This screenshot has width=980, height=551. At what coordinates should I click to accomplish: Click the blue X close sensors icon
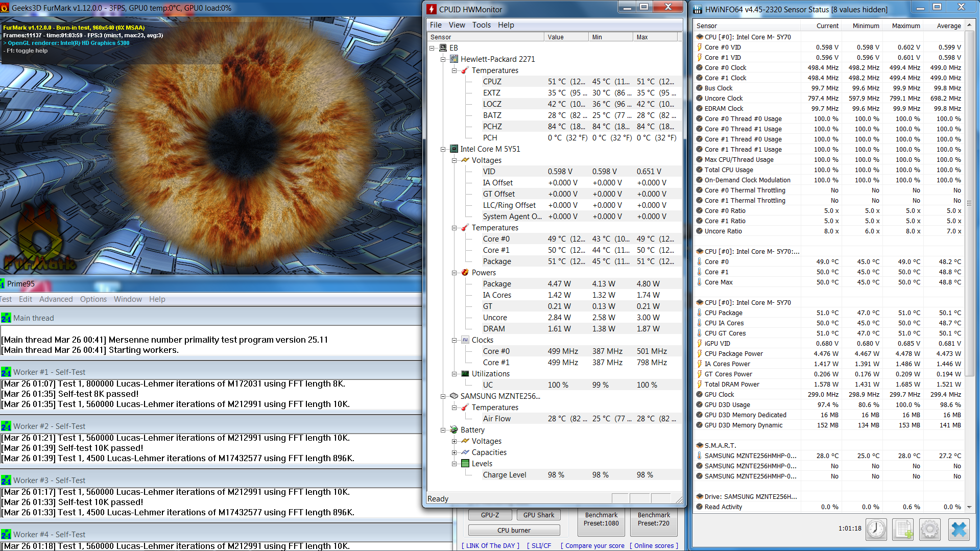(959, 529)
